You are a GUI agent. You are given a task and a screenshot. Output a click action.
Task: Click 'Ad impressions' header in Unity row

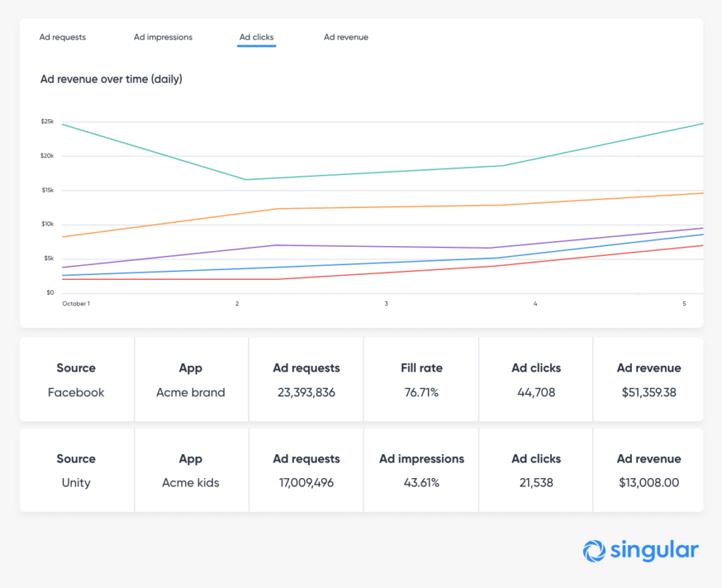[x=422, y=458]
